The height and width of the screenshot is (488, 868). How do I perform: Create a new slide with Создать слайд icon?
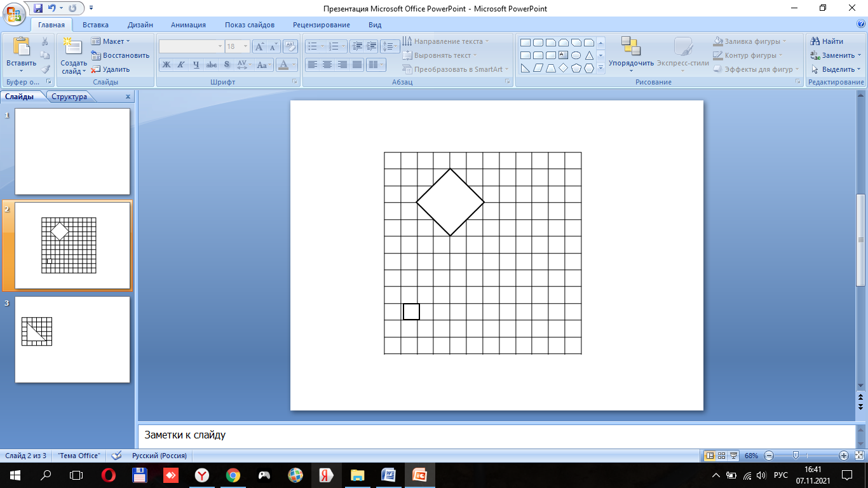point(73,46)
